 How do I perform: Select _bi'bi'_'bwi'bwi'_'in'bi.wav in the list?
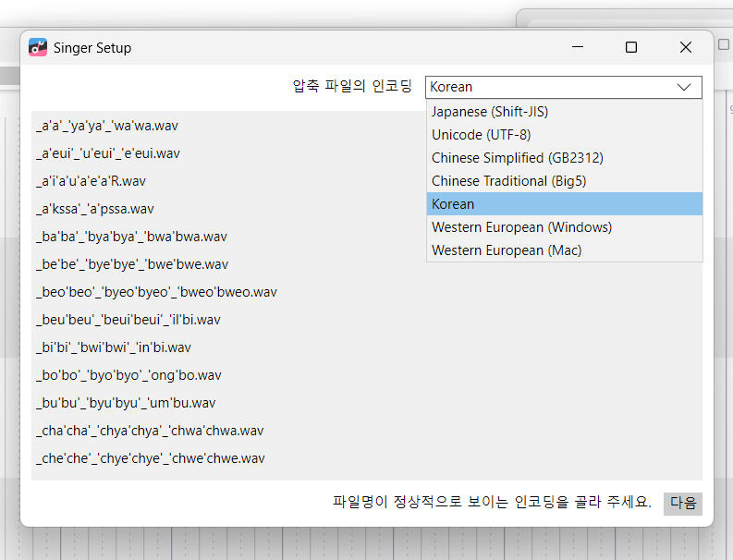coord(114,347)
